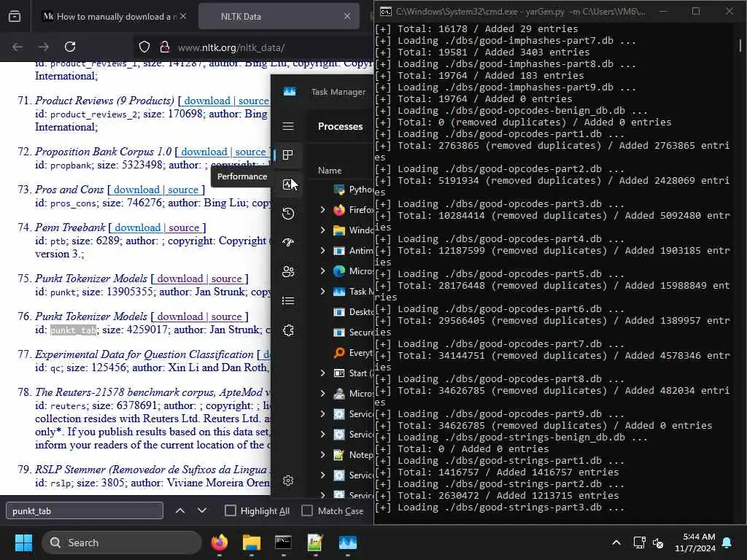Click the highlighted punkt_tab text on page
The width and height of the screenshot is (747, 560).
coord(74,330)
